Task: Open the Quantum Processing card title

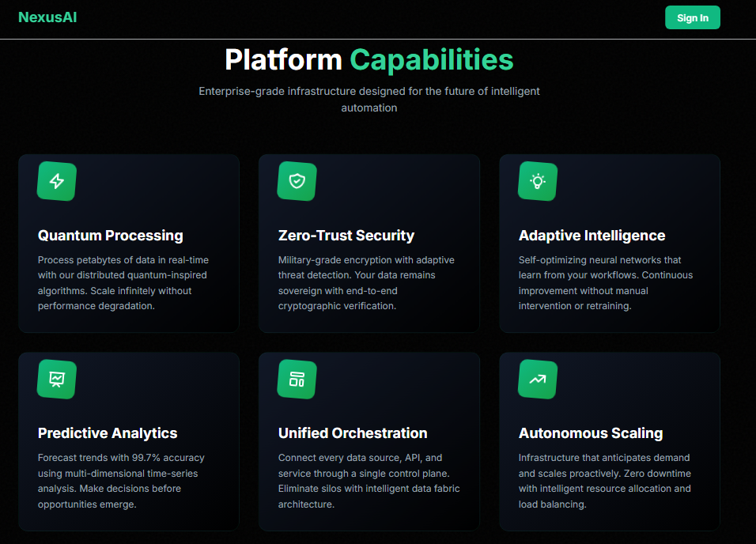Action: click(x=110, y=235)
